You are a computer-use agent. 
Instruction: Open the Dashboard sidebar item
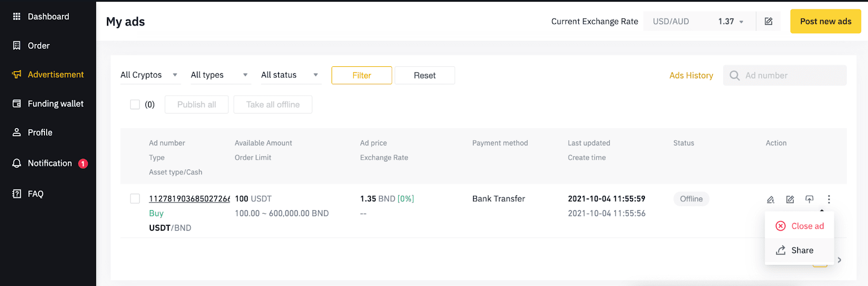tap(48, 16)
